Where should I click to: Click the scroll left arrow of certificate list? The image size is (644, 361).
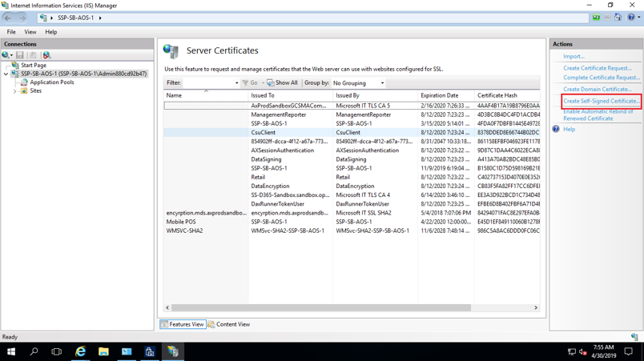[167, 307]
